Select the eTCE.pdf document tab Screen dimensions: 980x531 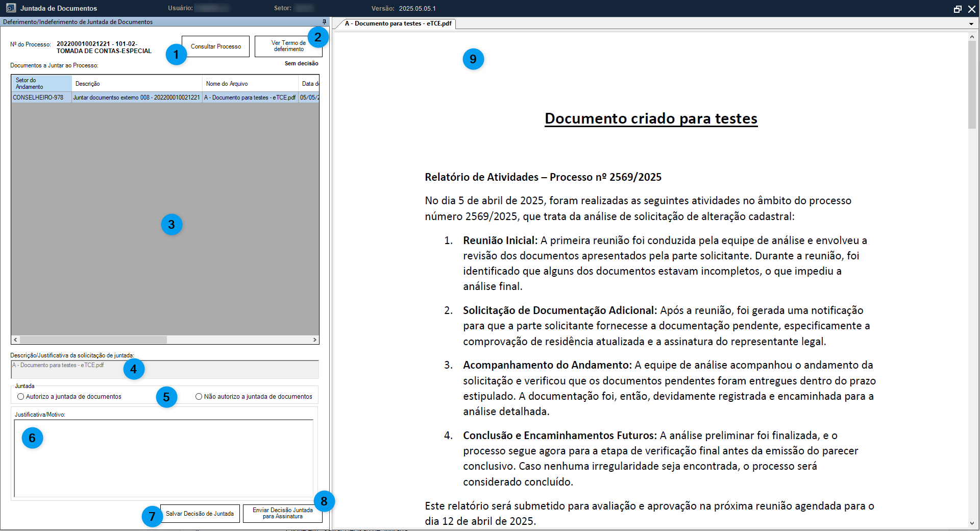(x=398, y=23)
